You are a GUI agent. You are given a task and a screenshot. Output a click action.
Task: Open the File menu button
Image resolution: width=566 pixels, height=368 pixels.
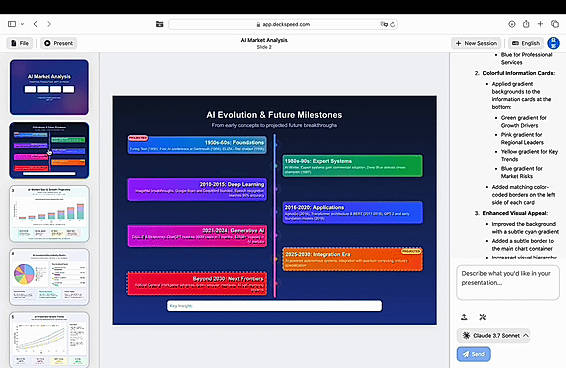(20, 43)
